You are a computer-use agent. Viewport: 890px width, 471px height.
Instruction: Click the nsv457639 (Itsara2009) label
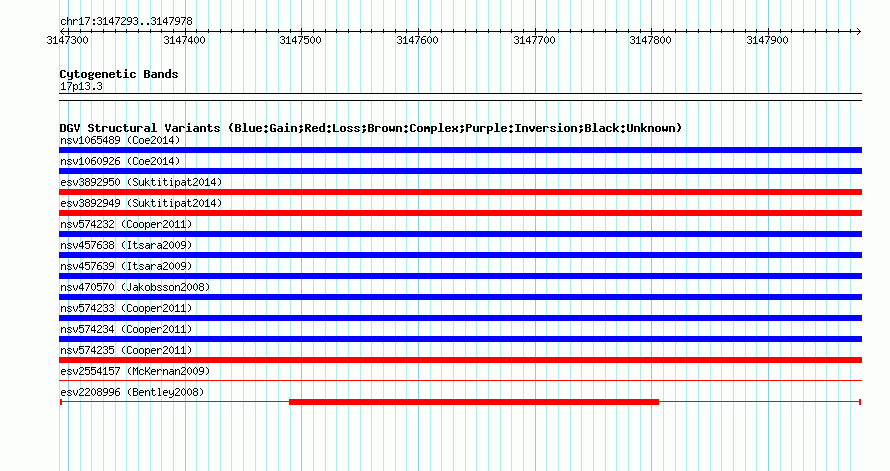[x=126, y=266]
